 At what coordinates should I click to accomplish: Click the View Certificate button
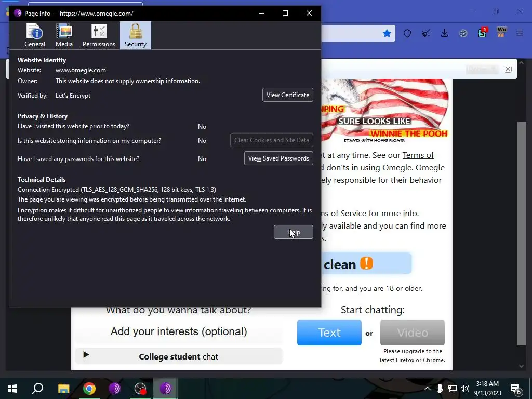coord(288,95)
